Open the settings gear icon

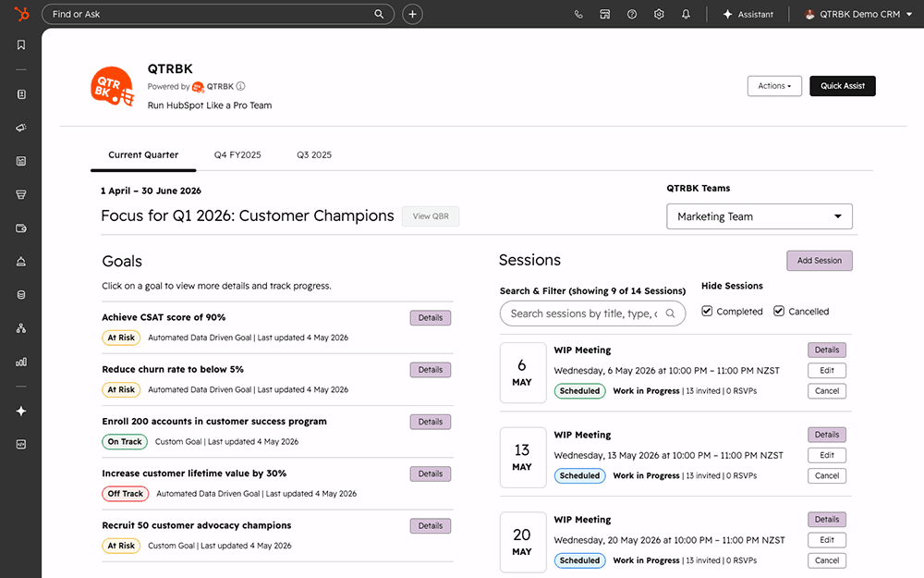coord(659,14)
